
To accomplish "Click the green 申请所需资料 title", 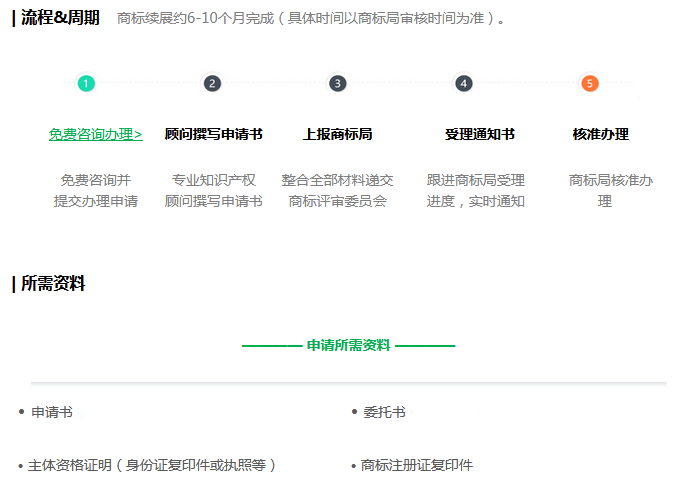I will pos(348,345).
